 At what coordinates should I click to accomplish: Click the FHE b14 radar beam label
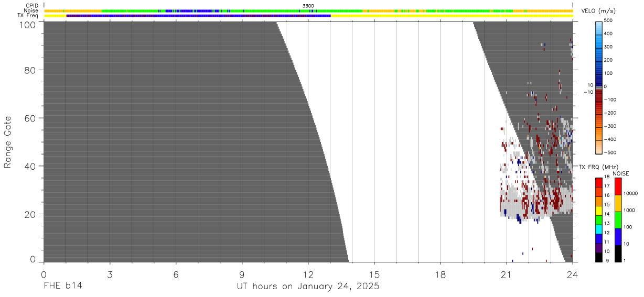coord(62,286)
